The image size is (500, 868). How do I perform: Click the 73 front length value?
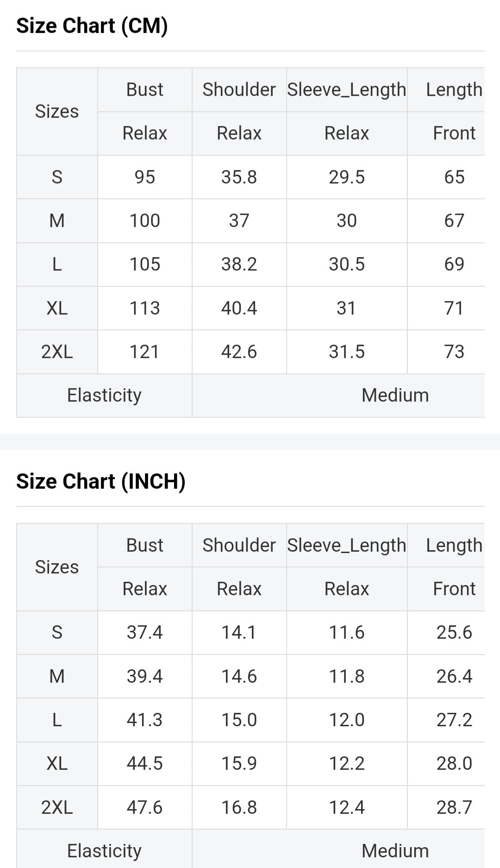click(454, 352)
